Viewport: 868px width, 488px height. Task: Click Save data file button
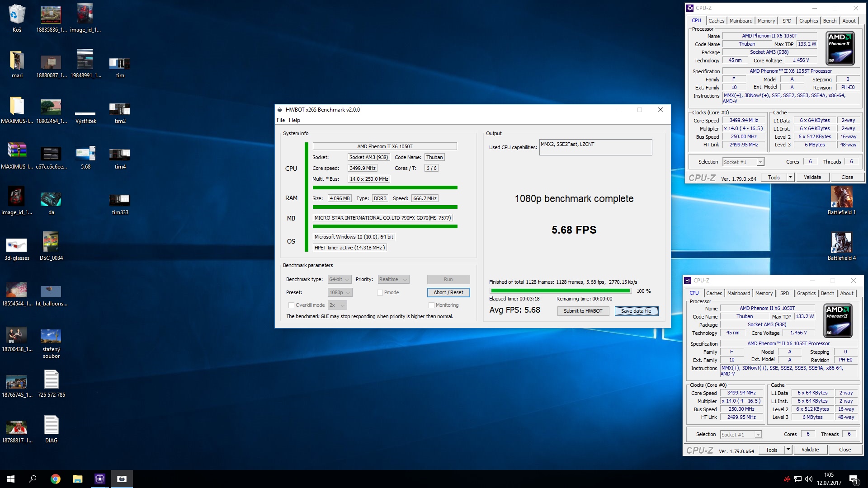tap(636, 311)
